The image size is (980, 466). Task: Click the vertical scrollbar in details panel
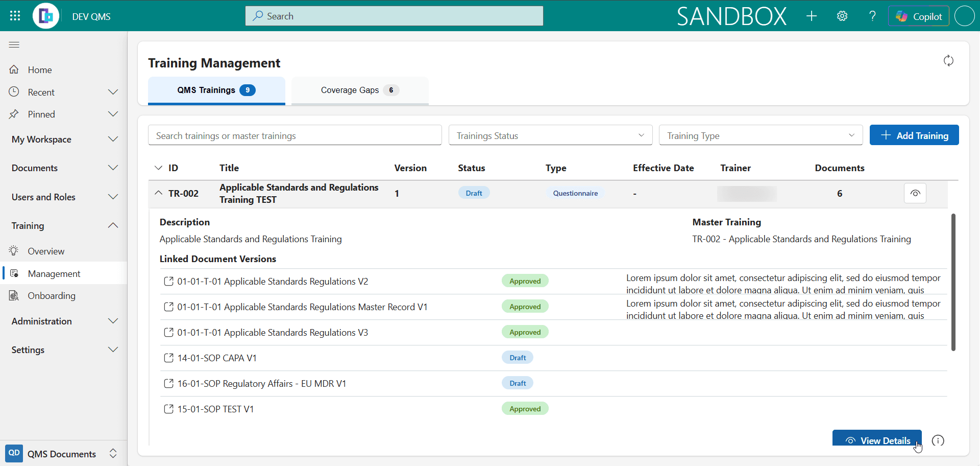[953, 282]
